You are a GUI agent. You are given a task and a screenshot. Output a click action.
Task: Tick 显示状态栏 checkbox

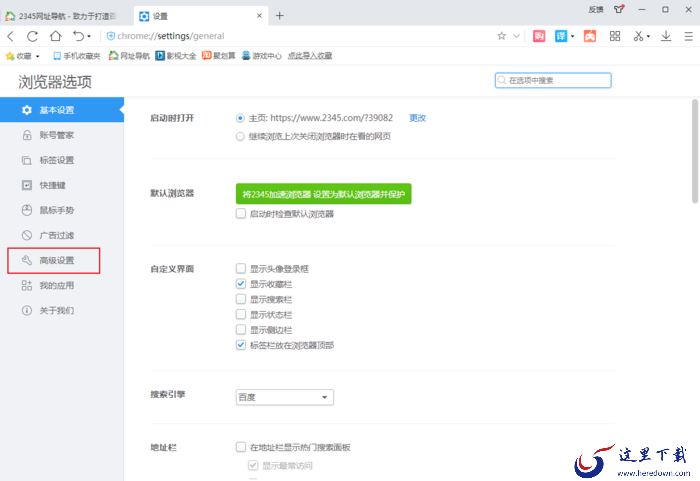click(241, 314)
